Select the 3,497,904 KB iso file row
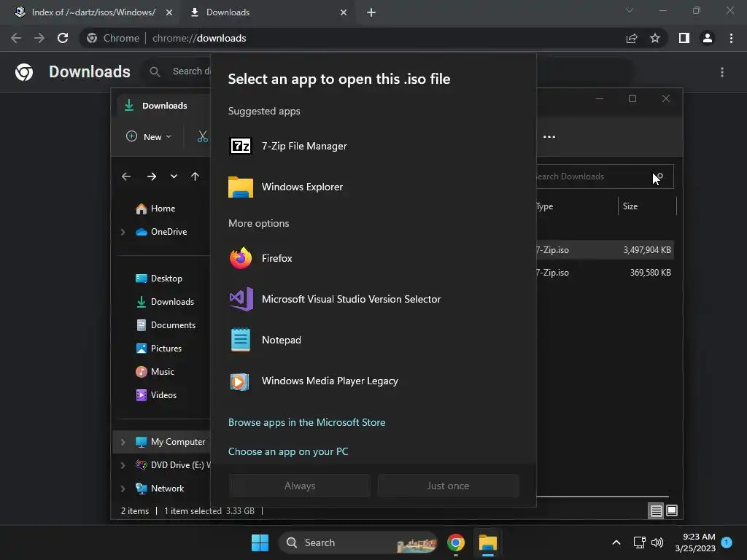 pos(605,250)
